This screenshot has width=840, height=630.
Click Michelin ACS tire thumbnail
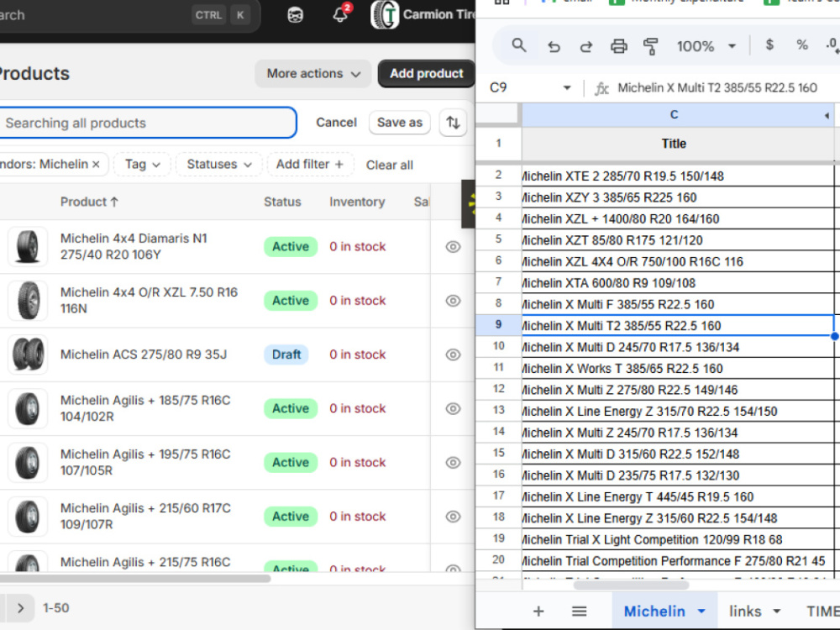pyautogui.click(x=28, y=354)
